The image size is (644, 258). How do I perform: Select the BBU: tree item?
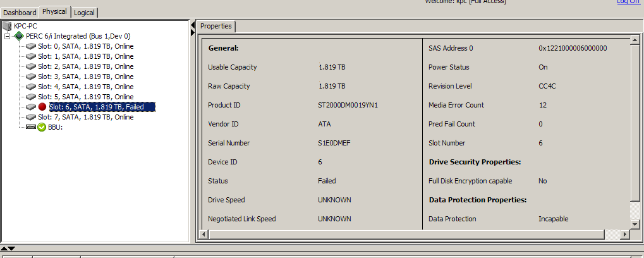[55, 127]
